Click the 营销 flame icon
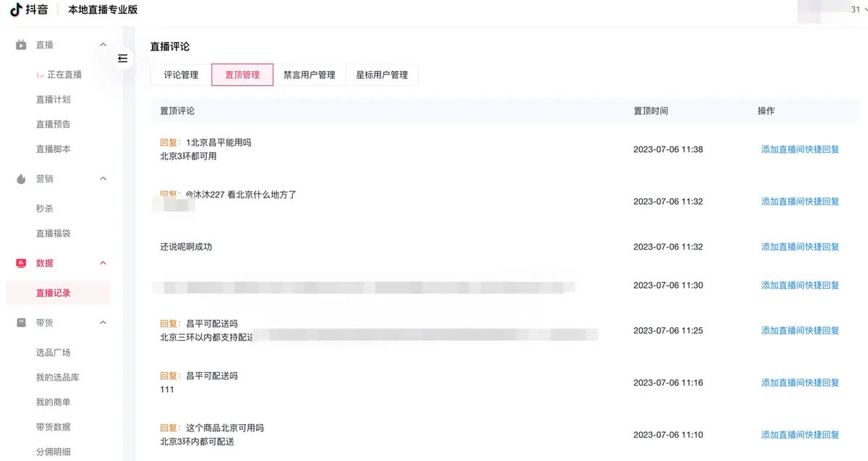Viewport: 868px width, 461px height. pos(22,179)
